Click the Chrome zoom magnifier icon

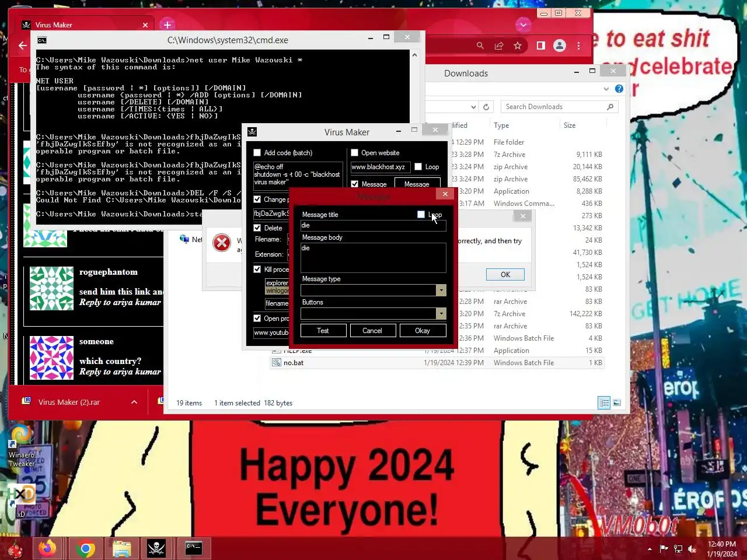480,45
